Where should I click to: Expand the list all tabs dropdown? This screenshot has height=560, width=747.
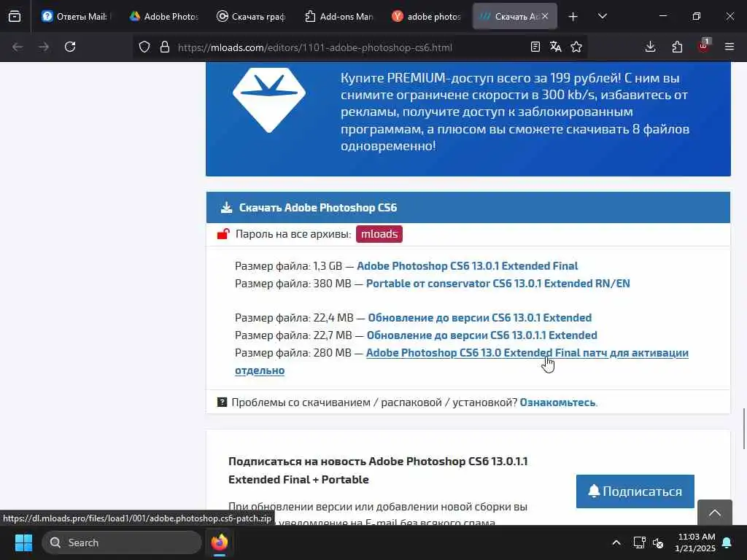coord(602,17)
